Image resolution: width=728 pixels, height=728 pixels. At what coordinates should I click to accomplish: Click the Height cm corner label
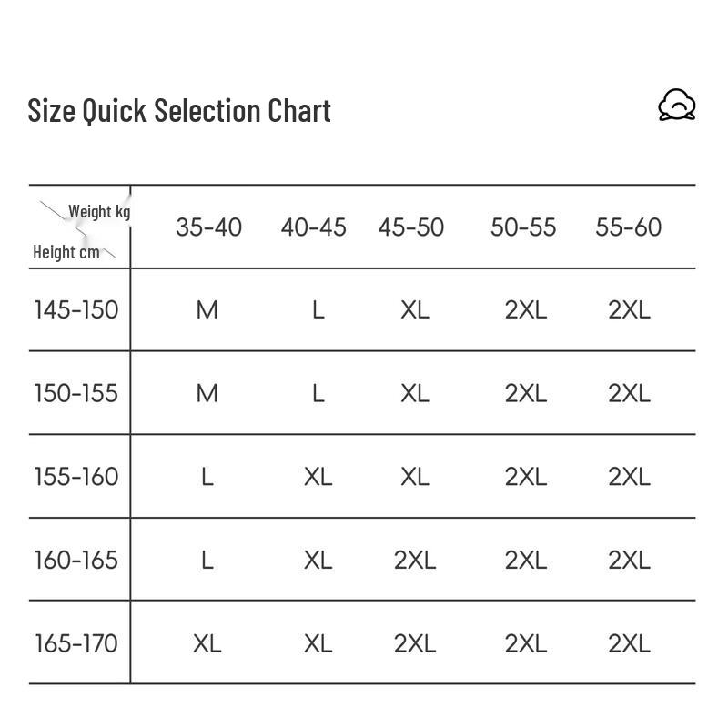[x=66, y=252]
